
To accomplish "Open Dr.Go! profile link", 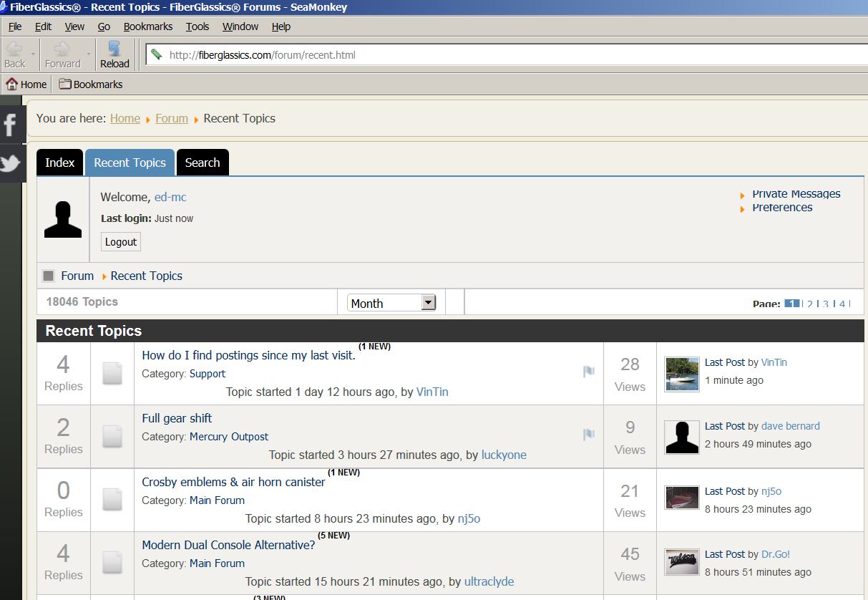I will (x=776, y=554).
